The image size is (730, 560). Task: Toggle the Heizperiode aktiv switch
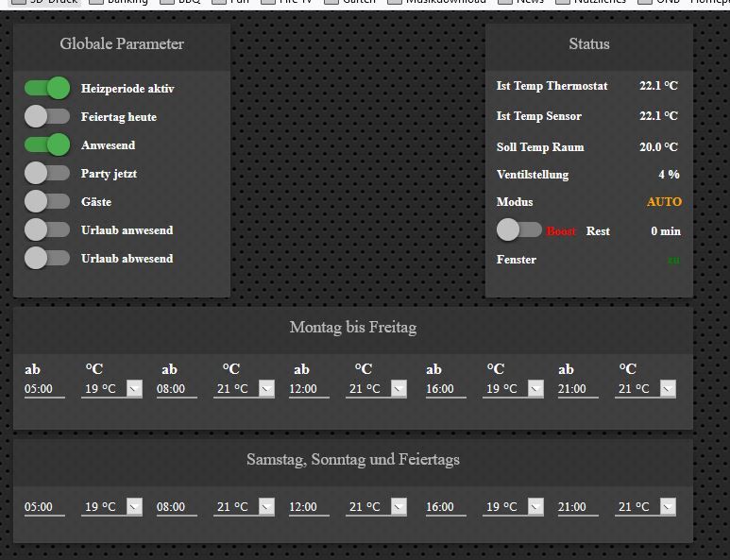tap(47, 89)
